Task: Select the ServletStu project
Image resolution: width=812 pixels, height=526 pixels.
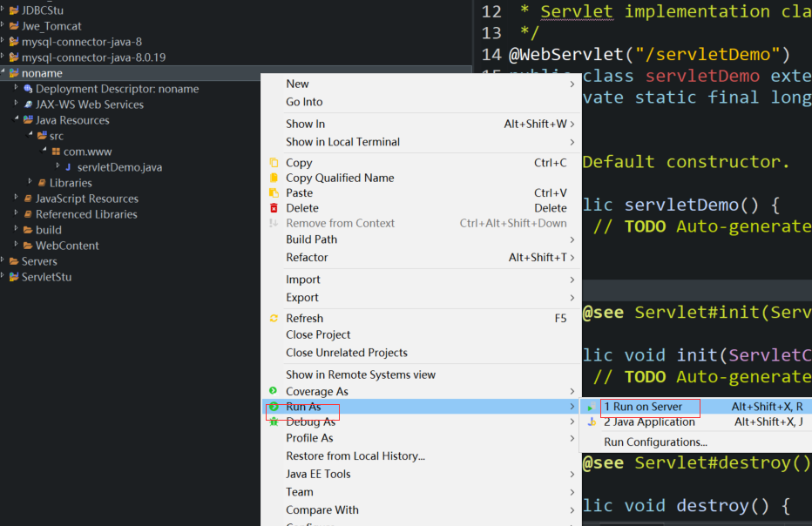Action: coord(46,277)
